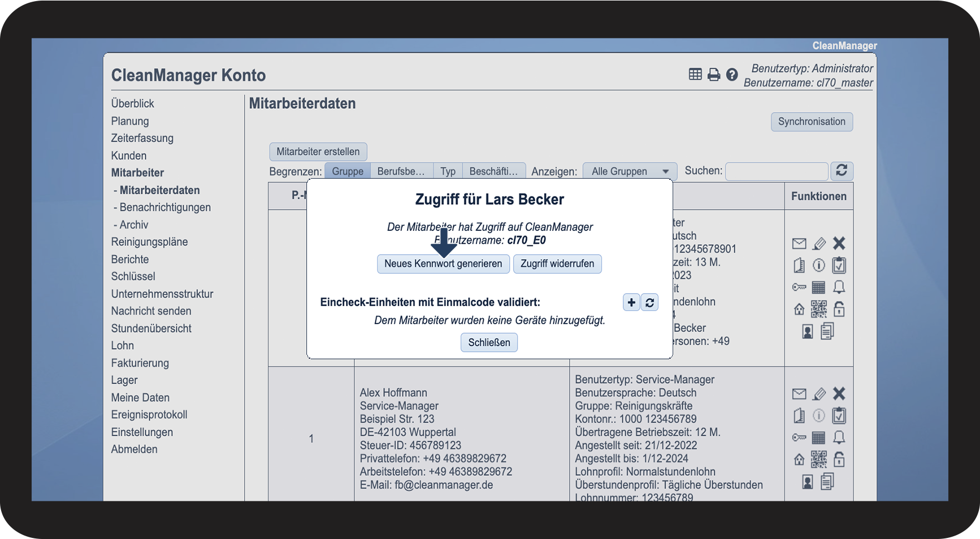This screenshot has width=980, height=539.
Task: Open help via question mark icon
Action: coord(732,74)
